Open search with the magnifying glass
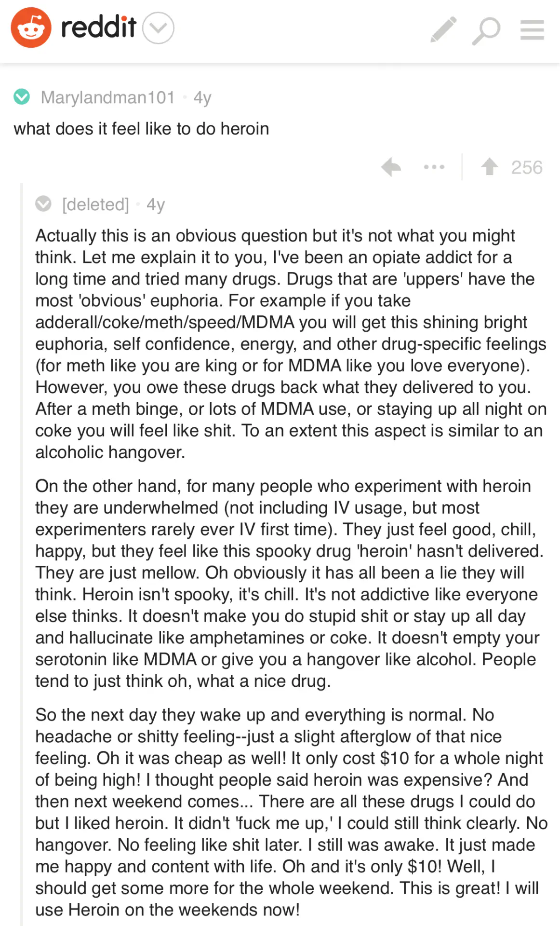The image size is (560, 926). [x=486, y=30]
